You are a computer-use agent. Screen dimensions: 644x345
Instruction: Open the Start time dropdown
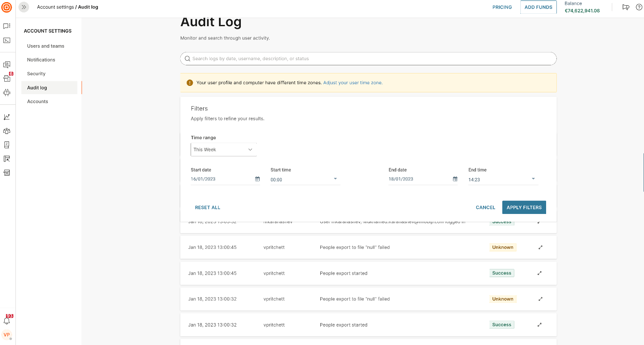coord(335,179)
